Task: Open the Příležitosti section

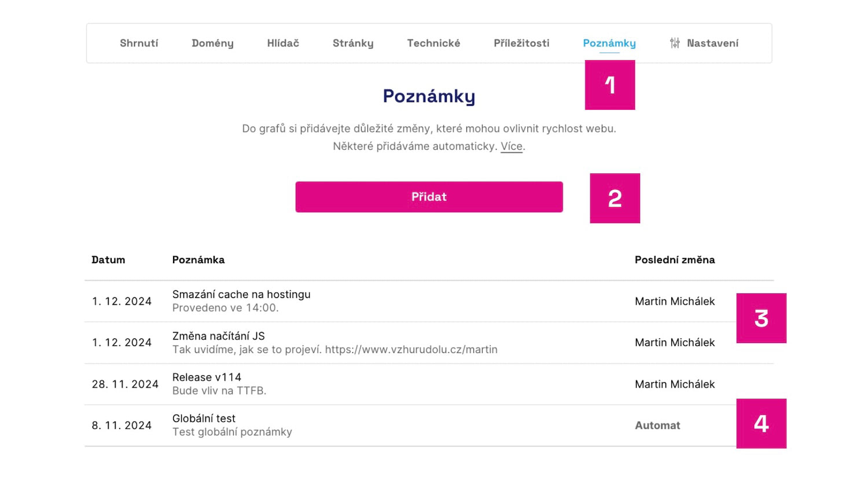Action: click(x=521, y=43)
